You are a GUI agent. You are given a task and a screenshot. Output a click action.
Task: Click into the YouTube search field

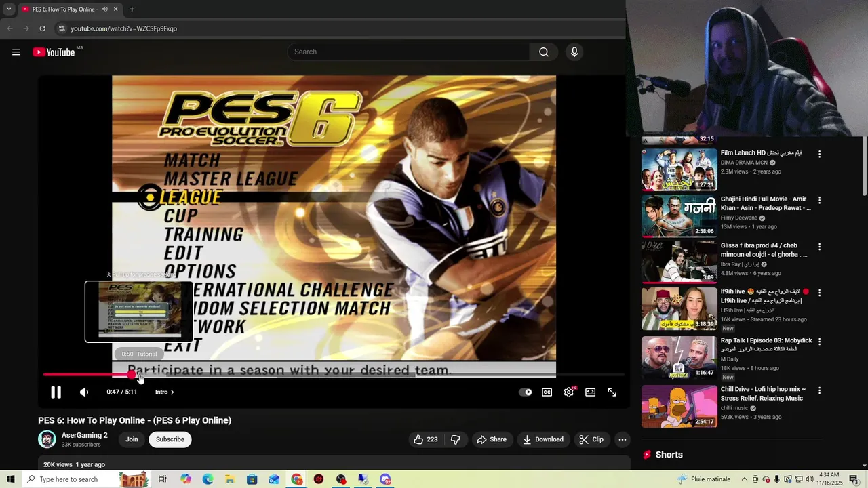coord(409,52)
